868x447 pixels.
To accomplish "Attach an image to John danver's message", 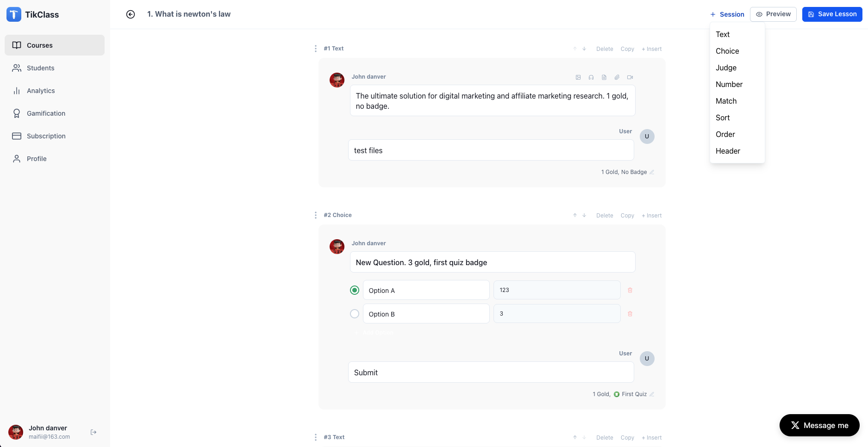I will point(578,77).
